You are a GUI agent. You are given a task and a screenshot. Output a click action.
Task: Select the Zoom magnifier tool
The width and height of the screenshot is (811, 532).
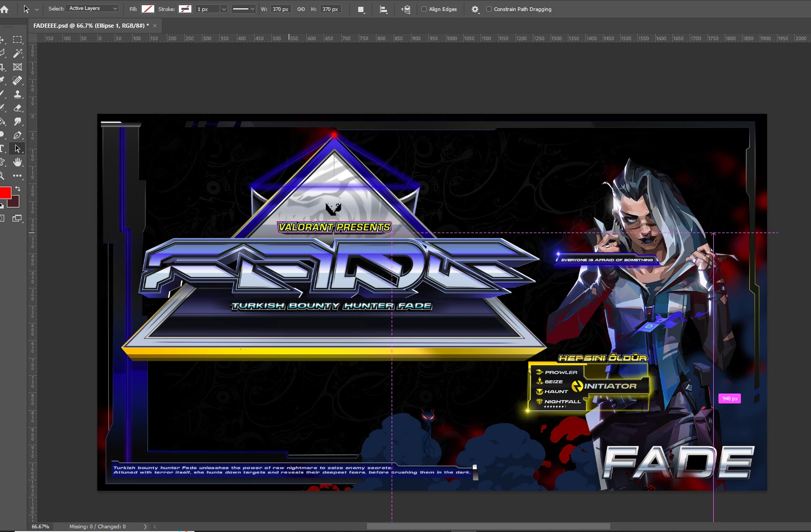tap(2, 176)
